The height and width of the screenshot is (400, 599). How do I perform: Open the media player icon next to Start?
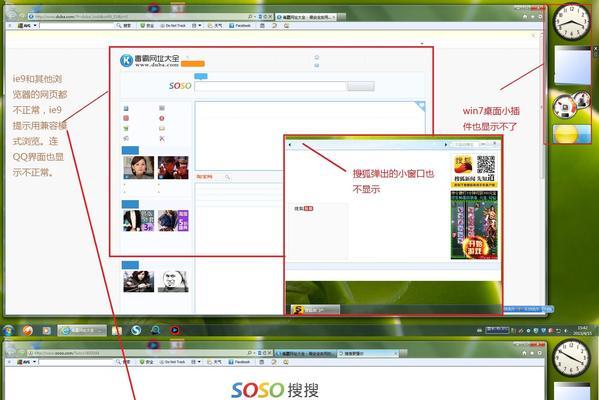tap(46, 330)
